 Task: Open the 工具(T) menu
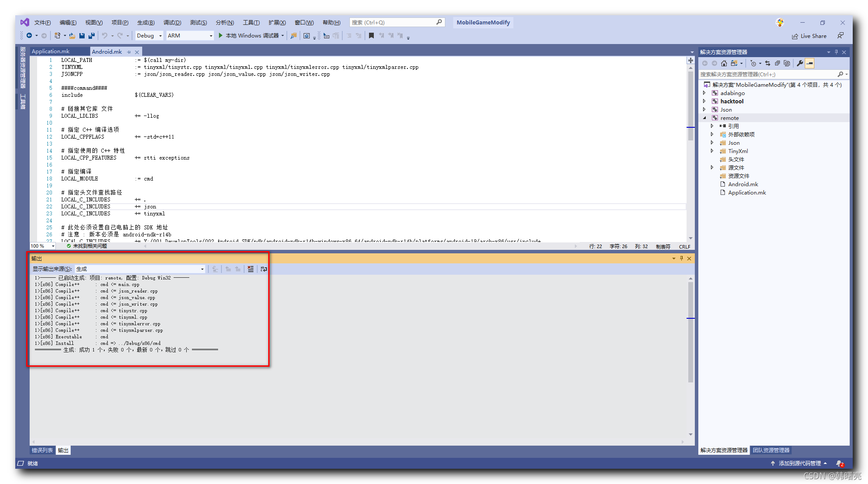tap(251, 23)
